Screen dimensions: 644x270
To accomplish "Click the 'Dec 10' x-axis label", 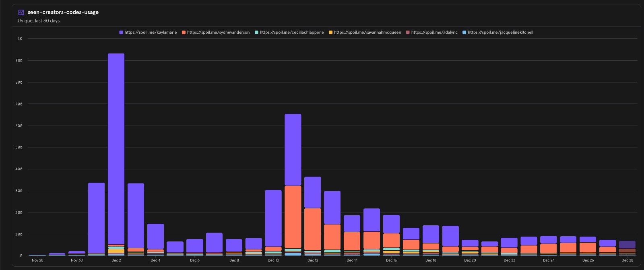I will 273,260.
